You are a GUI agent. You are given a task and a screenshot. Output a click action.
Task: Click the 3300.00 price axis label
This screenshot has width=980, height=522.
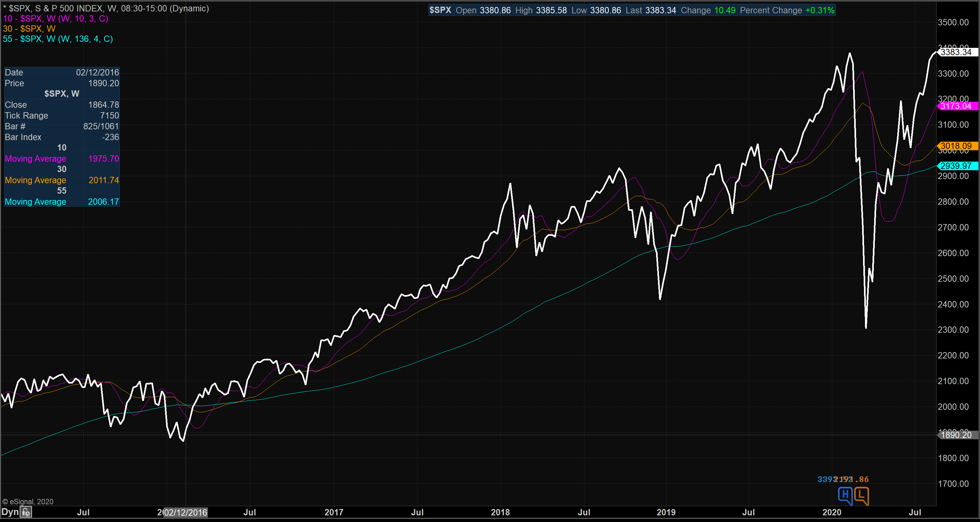953,74
